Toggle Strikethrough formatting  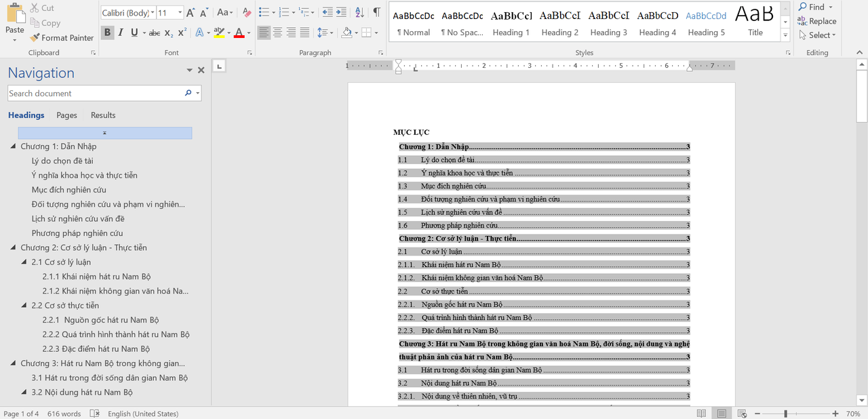pos(155,33)
